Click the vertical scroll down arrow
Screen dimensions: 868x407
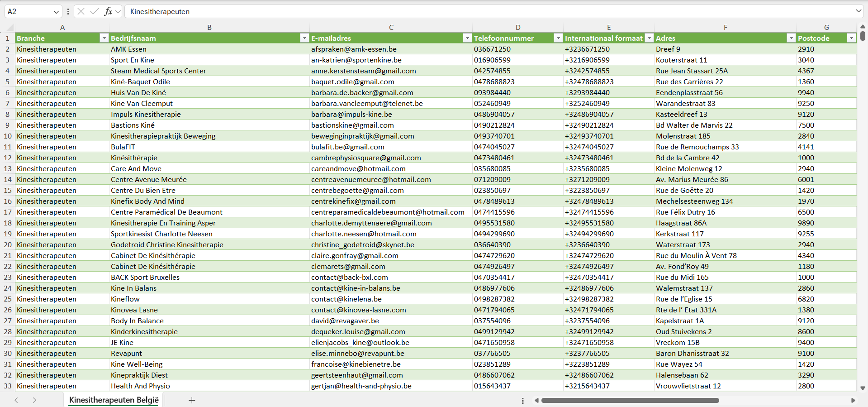click(x=863, y=388)
